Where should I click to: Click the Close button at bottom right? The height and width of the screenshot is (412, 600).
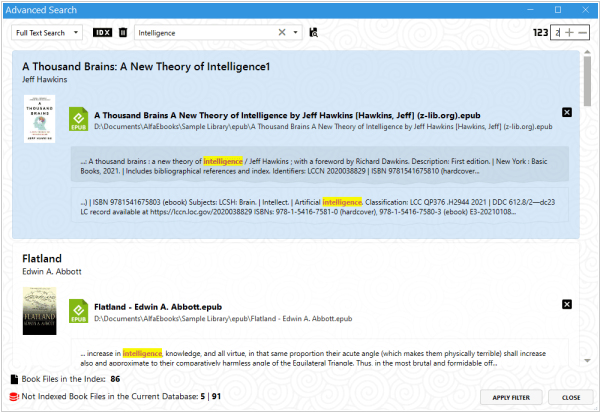570,397
